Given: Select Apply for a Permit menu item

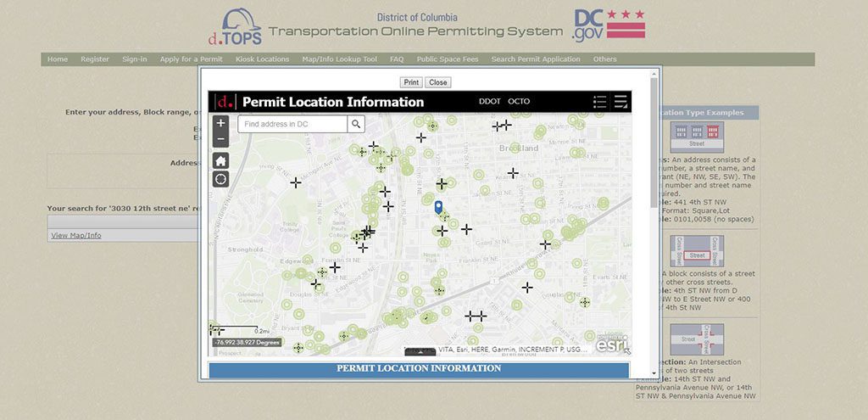Looking at the screenshot, I should [x=191, y=59].
